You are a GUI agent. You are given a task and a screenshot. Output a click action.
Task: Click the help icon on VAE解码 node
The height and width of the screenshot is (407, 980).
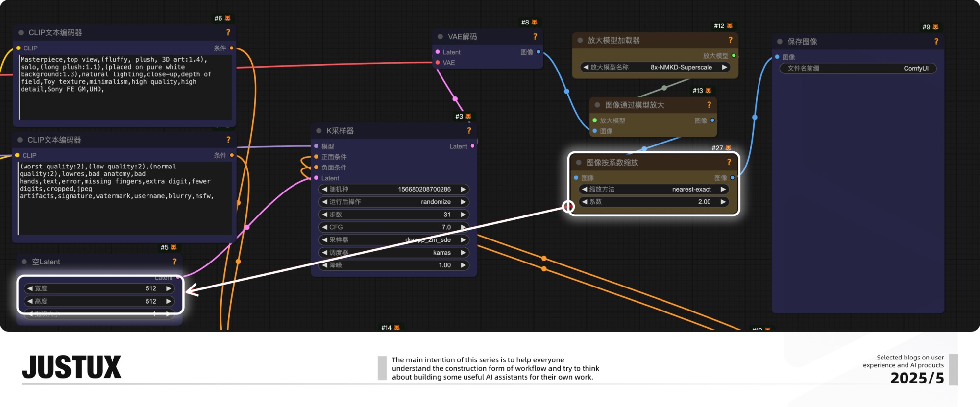(535, 37)
